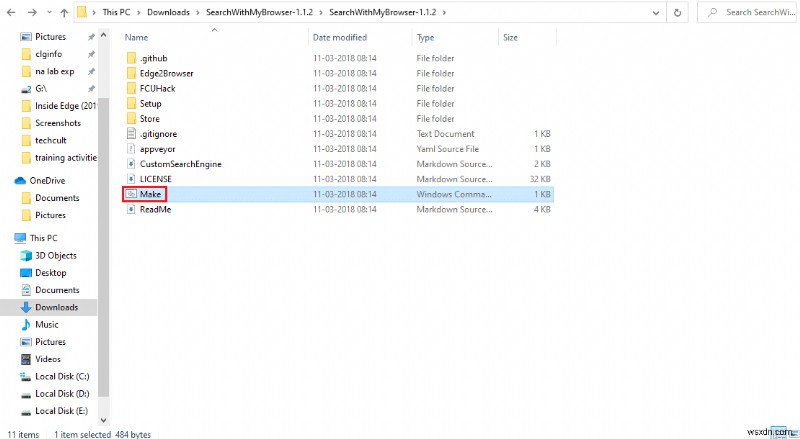Click first 'SearchWithMyBrowser-1.1.2' breadcrumb segment
The width and height of the screenshot is (800, 439).
coord(259,12)
